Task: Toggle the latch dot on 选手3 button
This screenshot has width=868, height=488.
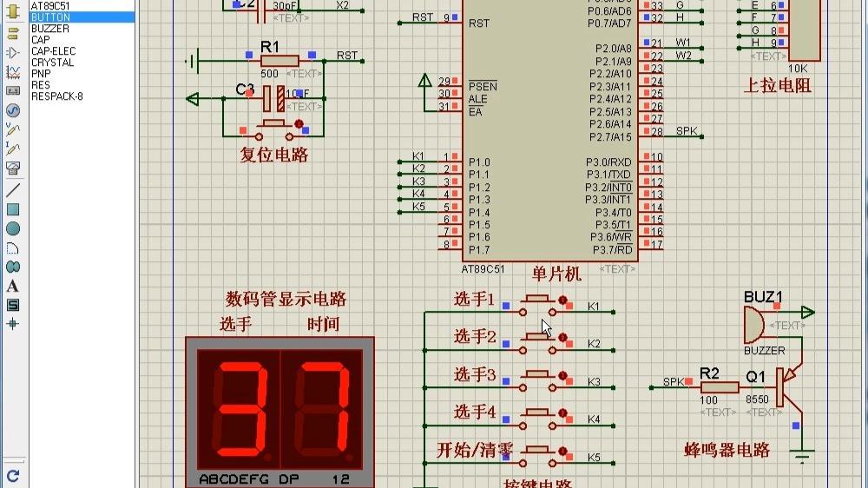Action: (x=562, y=376)
